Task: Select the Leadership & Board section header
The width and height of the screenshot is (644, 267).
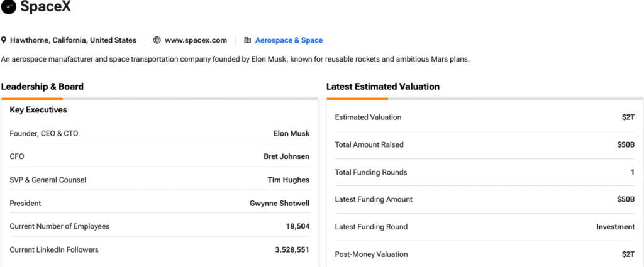Action: pos(42,87)
